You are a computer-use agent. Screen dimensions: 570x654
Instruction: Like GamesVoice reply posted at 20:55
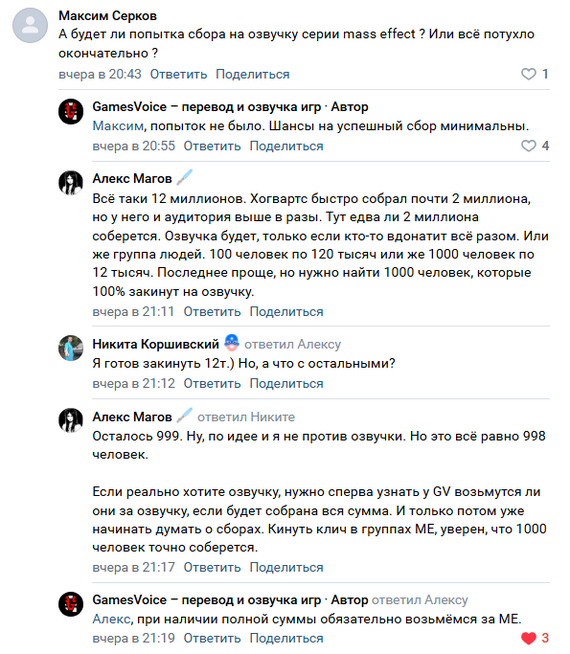coord(528,146)
